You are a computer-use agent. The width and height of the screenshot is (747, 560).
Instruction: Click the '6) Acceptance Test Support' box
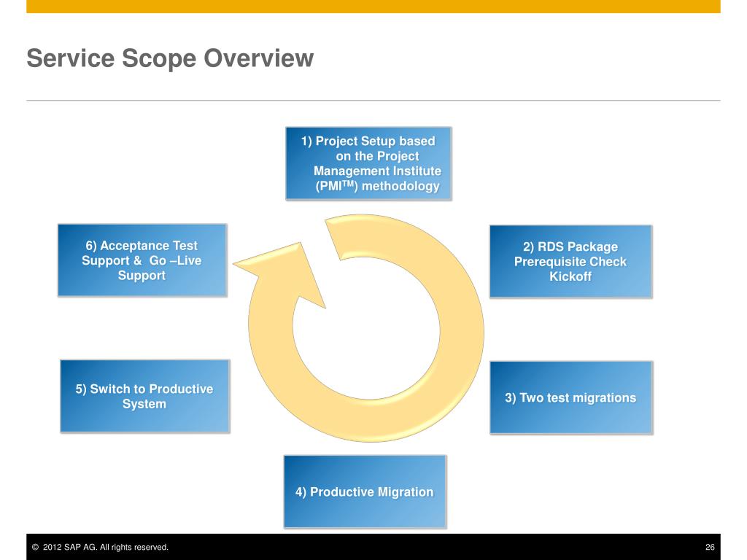point(142,260)
